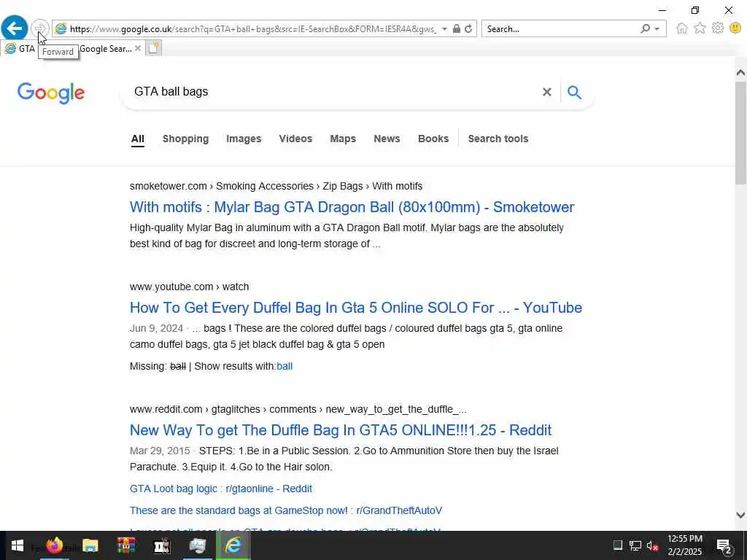Image resolution: width=747 pixels, height=560 pixels.
Task: Click the muted volume icon in system tray
Action: [x=652, y=545]
